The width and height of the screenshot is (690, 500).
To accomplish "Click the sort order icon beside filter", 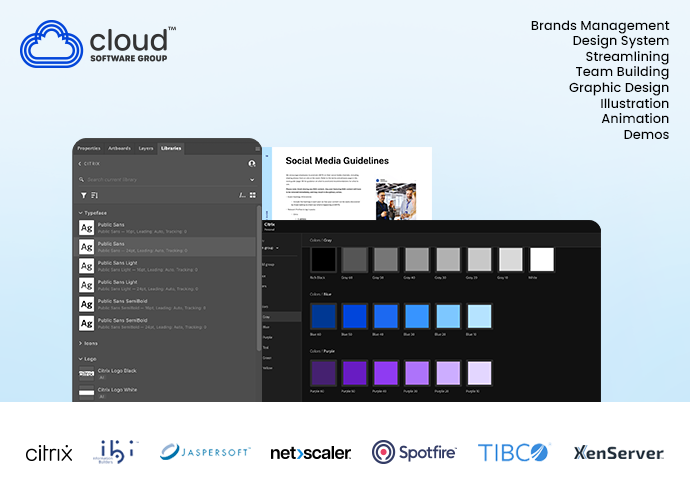I will pos(94,195).
